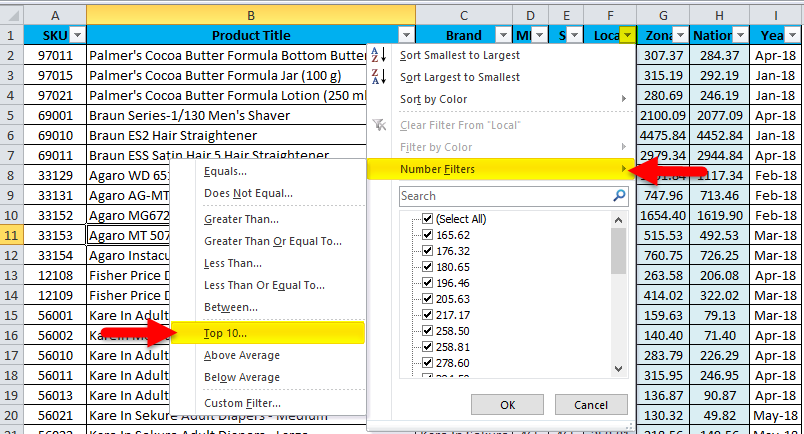Click the Sort Smallest to Largest A-Z icon
The image size is (804, 434).
(x=378, y=54)
